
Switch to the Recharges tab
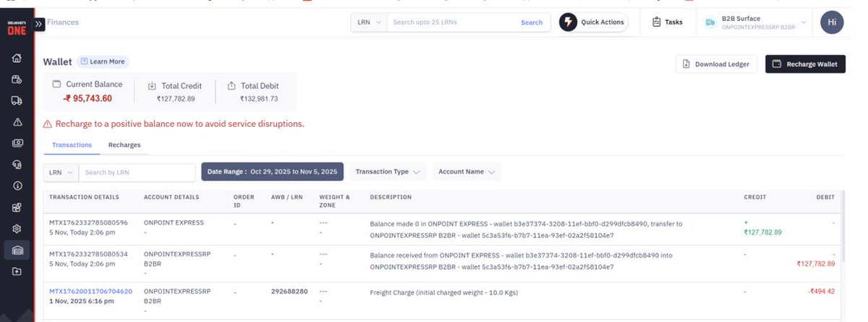124,145
